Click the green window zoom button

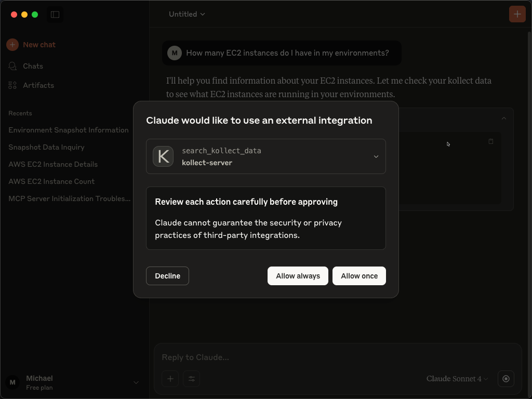pyautogui.click(x=35, y=15)
